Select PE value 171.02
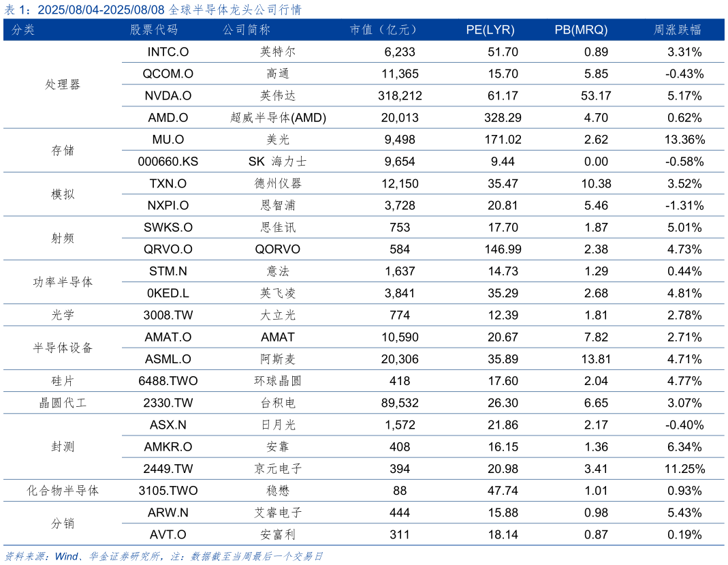728x565 pixels. (503, 140)
